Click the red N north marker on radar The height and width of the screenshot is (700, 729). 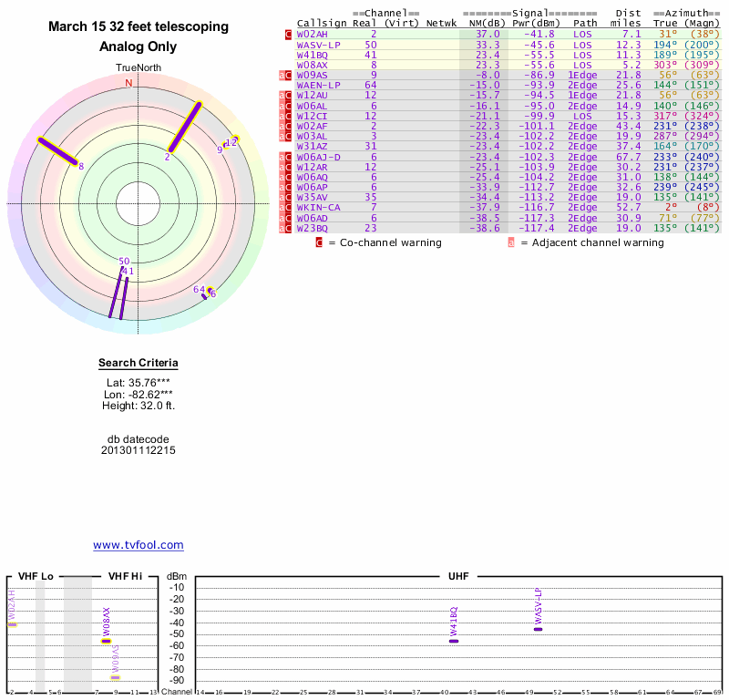click(x=128, y=83)
